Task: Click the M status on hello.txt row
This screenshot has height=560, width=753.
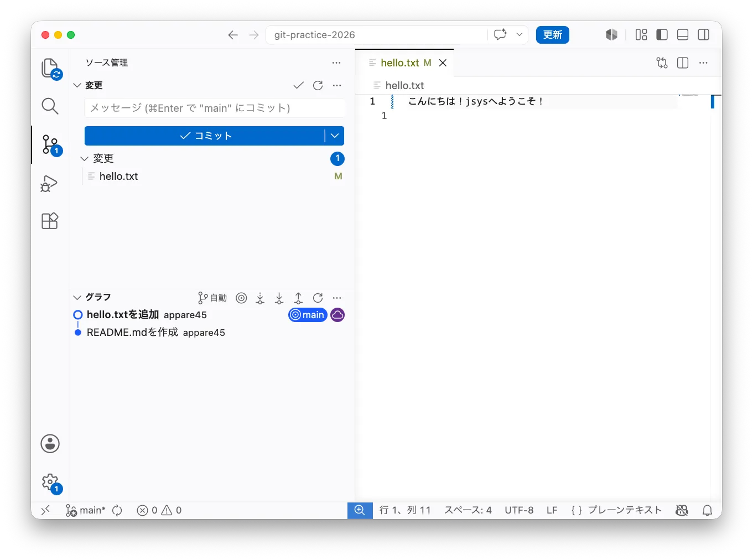Action: tap(338, 177)
